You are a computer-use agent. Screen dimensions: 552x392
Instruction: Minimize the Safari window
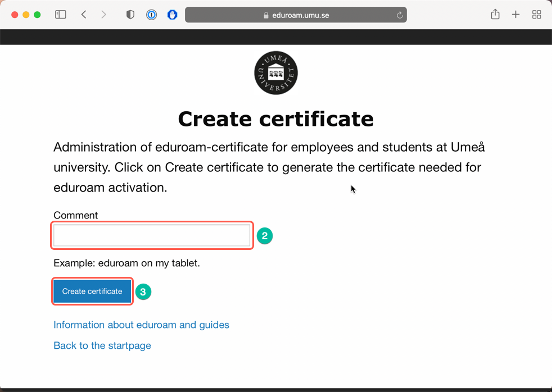pos(26,15)
